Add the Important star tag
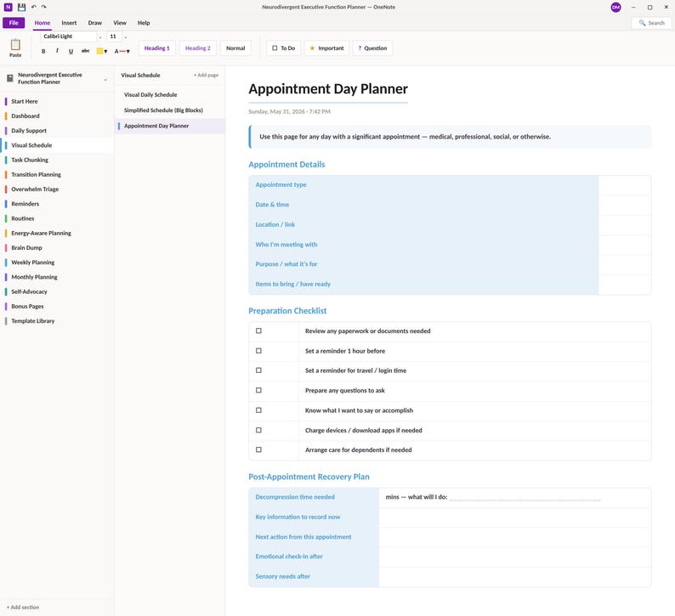 coord(326,48)
